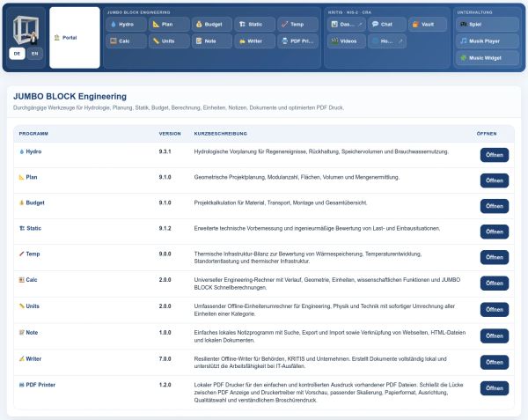The width and height of the screenshot is (528, 420).
Task: Open Videos from the top navigation
Action: (x=347, y=41)
